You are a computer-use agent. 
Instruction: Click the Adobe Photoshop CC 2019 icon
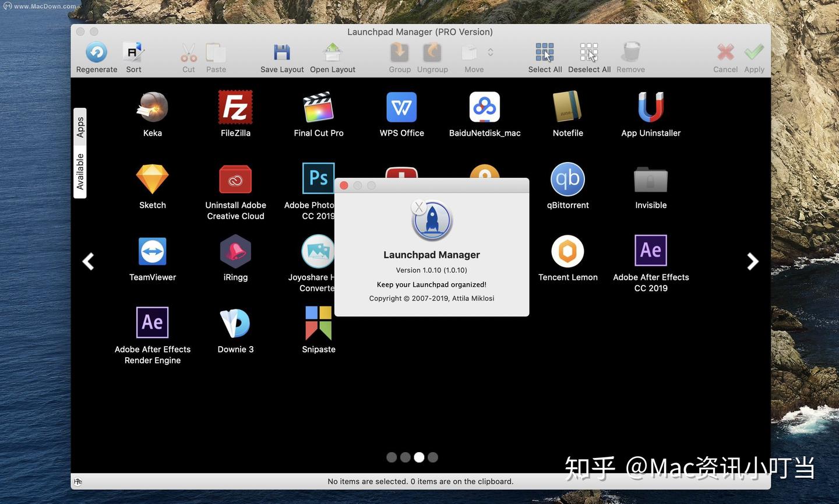318,178
